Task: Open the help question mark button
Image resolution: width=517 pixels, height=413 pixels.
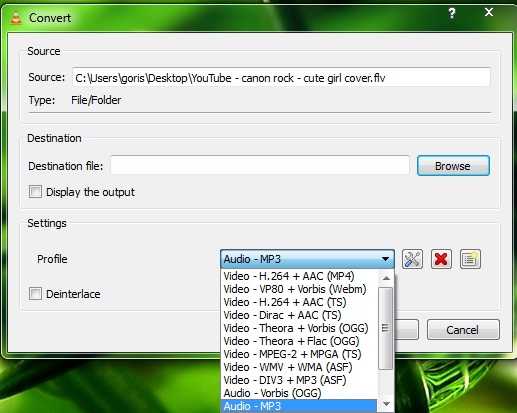Action: pos(452,13)
